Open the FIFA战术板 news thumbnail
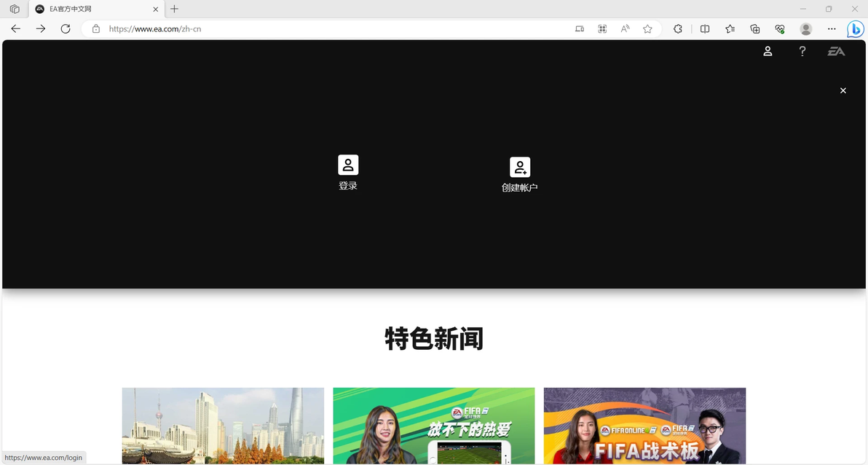868x465 pixels. (645, 426)
